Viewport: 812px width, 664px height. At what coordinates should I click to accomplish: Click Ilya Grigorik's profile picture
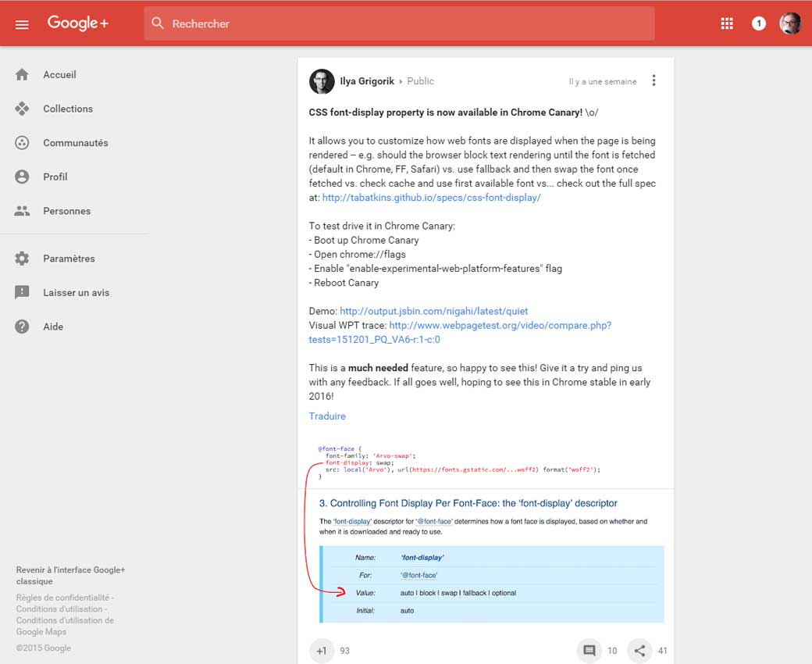(x=322, y=81)
